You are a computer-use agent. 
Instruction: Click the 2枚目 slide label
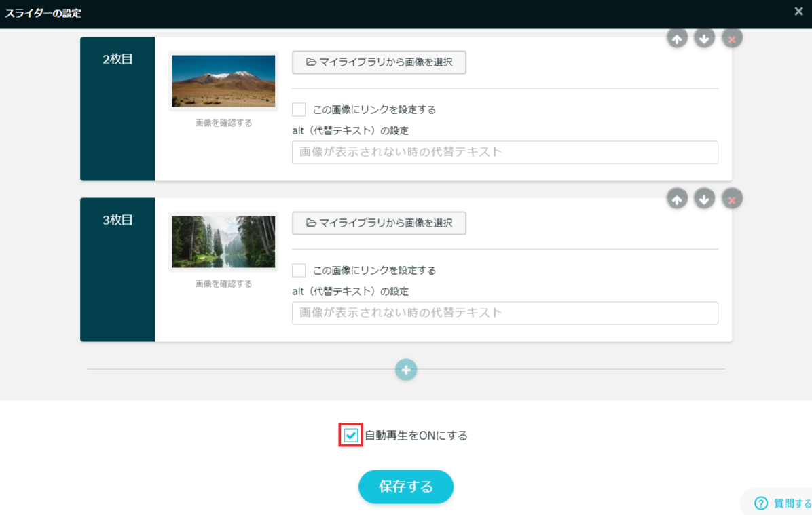(117, 59)
